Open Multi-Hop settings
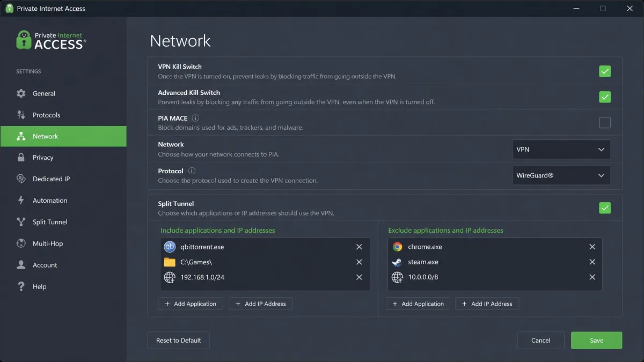Viewport: 644px width, 362px height. 63,243
